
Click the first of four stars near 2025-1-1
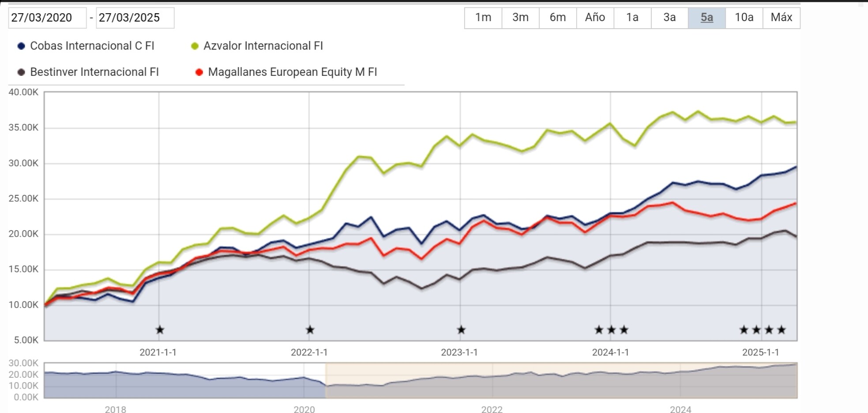(744, 330)
